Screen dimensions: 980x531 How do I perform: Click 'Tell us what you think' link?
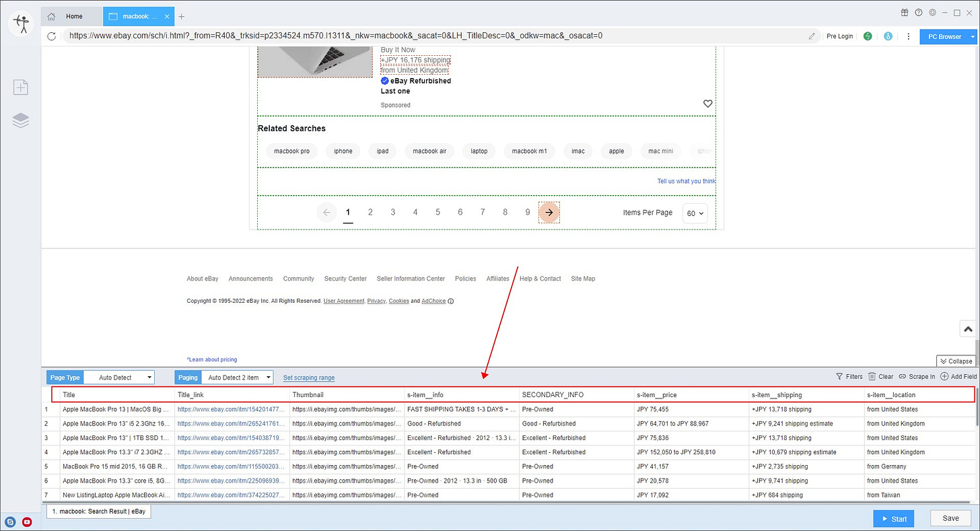pyautogui.click(x=687, y=181)
